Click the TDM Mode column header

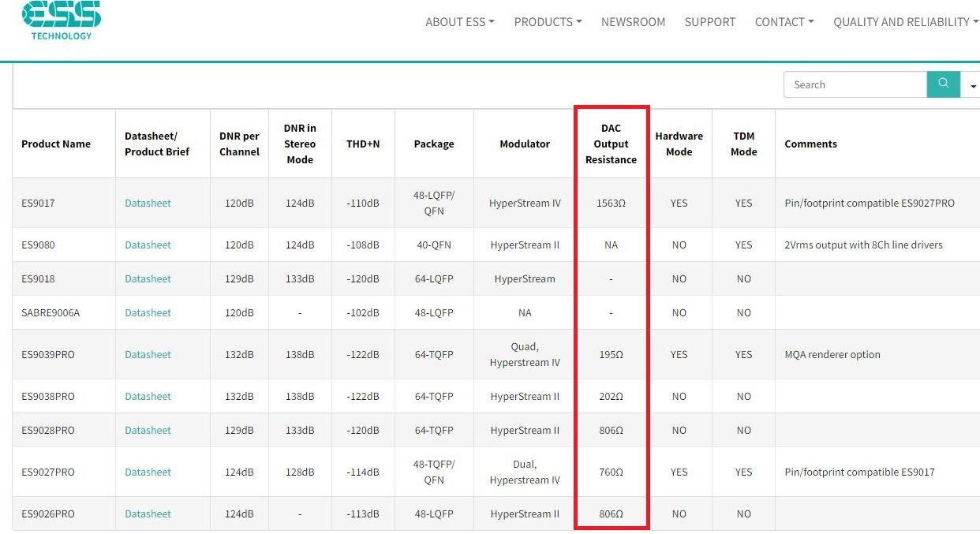pos(743,144)
